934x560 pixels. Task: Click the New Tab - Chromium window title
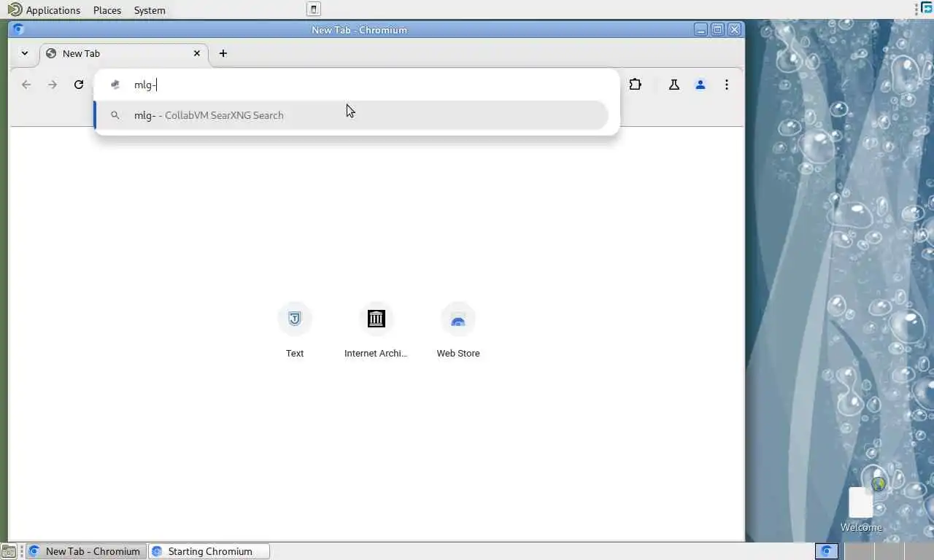tap(359, 30)
